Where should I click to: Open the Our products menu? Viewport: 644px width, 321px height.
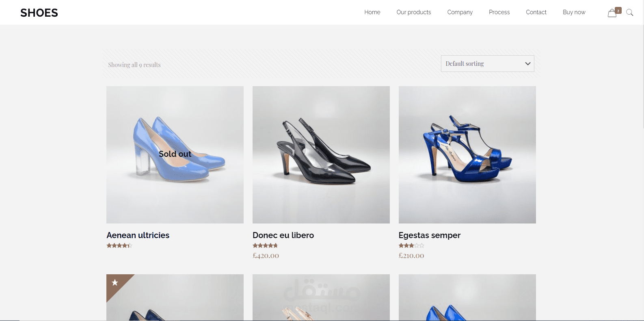414,12
